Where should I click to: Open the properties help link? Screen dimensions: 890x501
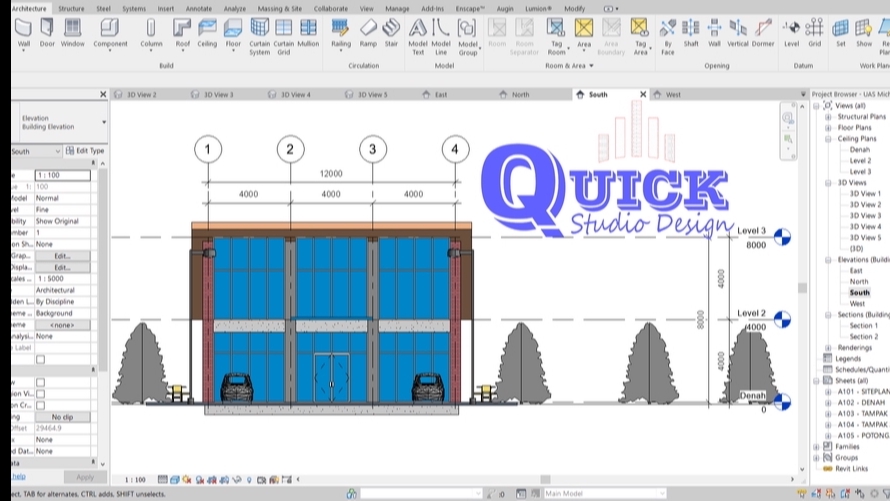(x=19, y=477)
